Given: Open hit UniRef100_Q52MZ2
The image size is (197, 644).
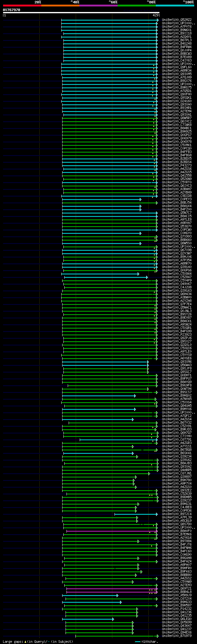Looking at the screenshot, I should 177,20.
